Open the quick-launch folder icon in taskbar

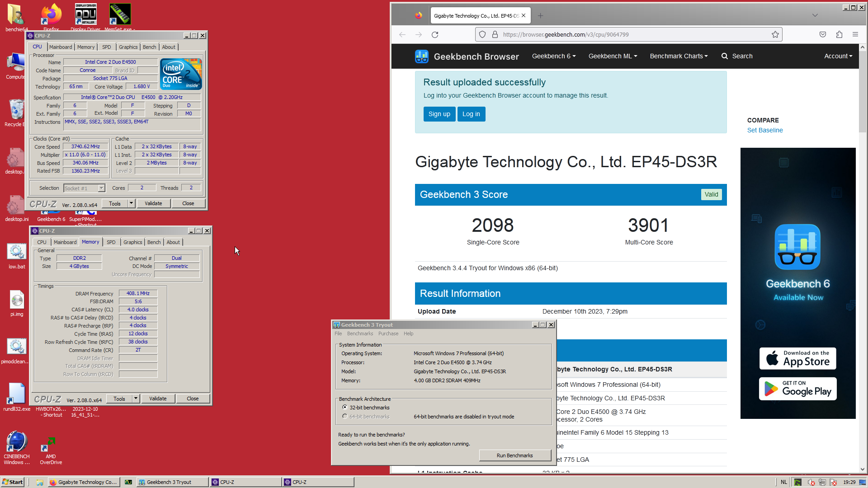pyautogui.click(x=40, y=482)
